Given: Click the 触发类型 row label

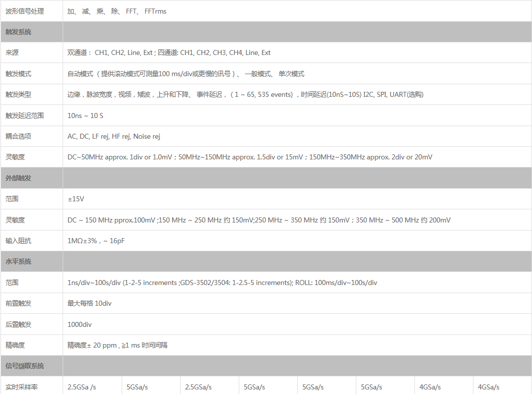Looking at the screenshot, I should [x=18, y=94].
